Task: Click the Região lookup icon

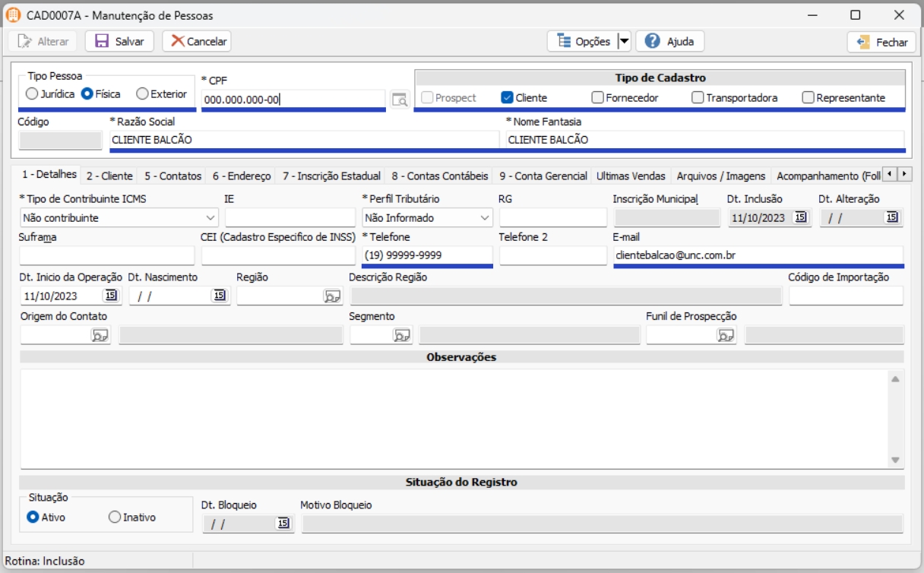Action: tap(332, 296)
